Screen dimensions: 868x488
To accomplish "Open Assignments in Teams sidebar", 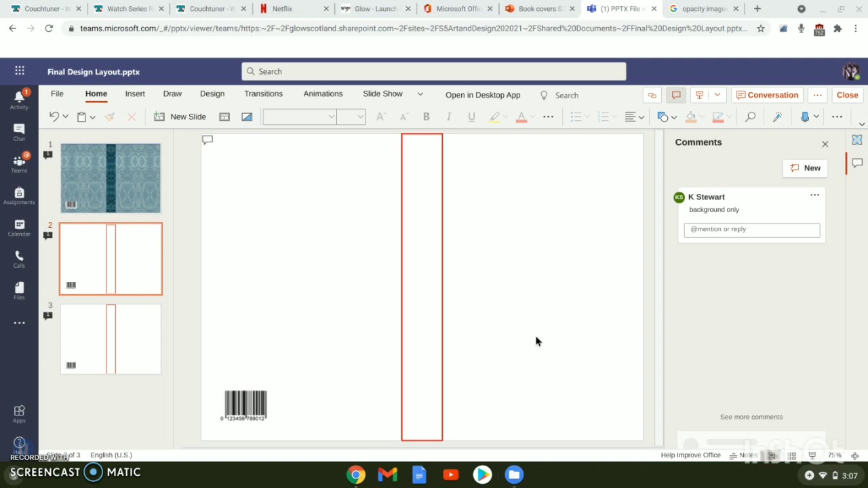I will click(19, 196).
